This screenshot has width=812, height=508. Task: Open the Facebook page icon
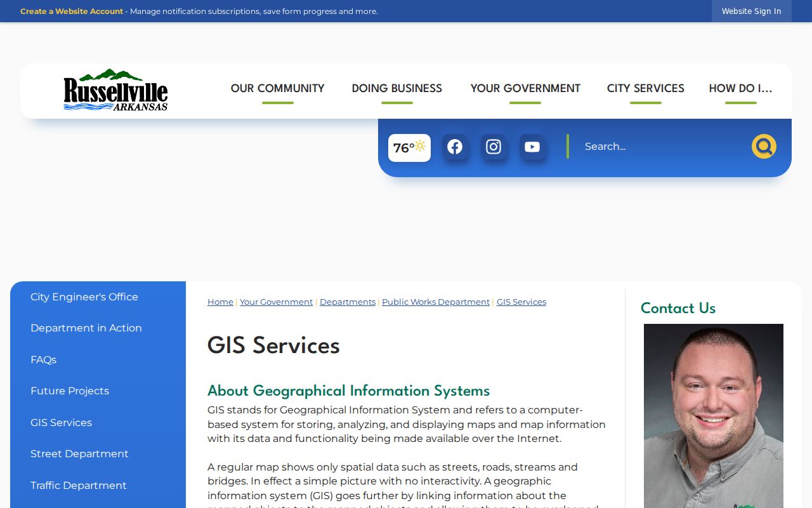click(455, 147)
